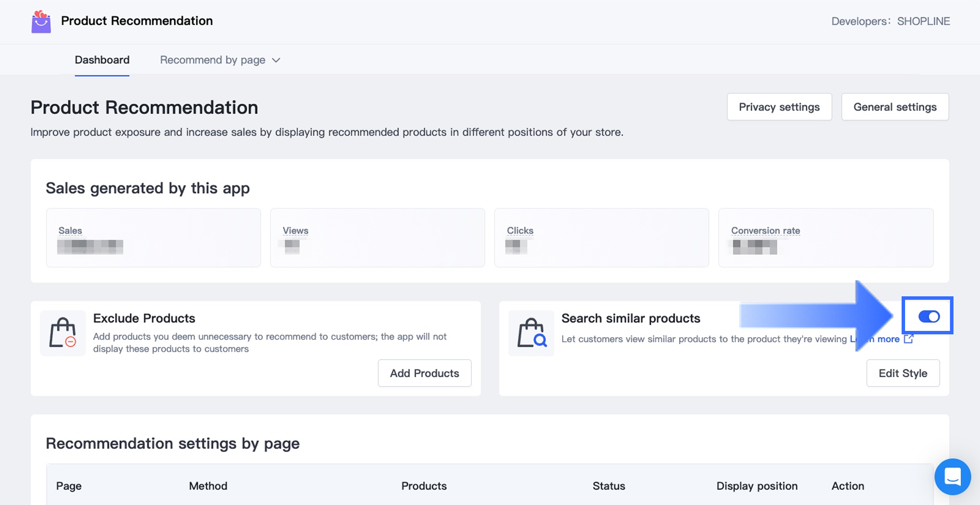This screenshot has height=505, width=980.
Task: Select the Clicks statistics card
Action: coord(601,238)
